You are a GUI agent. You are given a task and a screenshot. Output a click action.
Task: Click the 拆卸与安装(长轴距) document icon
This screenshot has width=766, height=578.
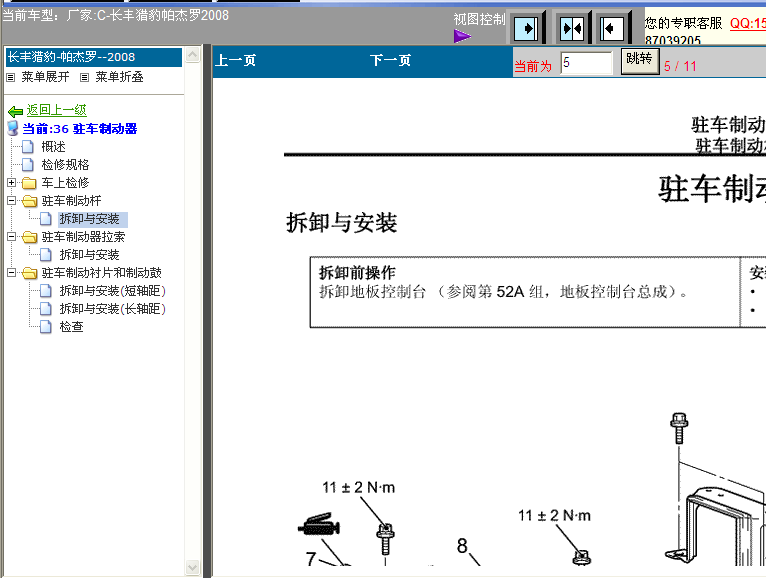click(46, 309)
